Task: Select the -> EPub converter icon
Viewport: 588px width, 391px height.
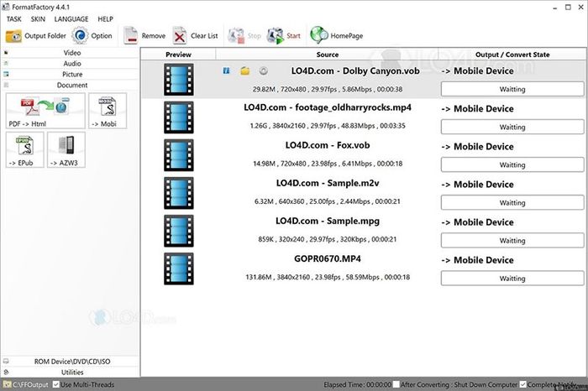Action: (24, 150)
